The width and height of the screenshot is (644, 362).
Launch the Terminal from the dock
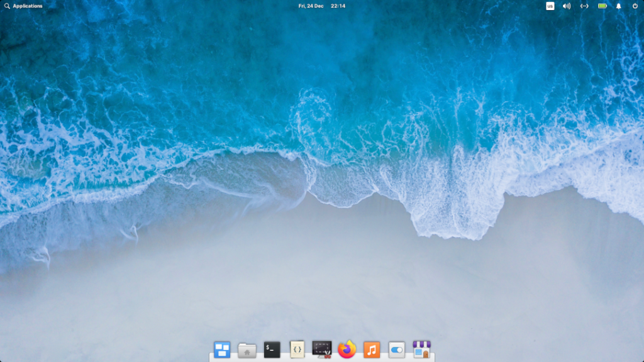(x=272, y=349)
